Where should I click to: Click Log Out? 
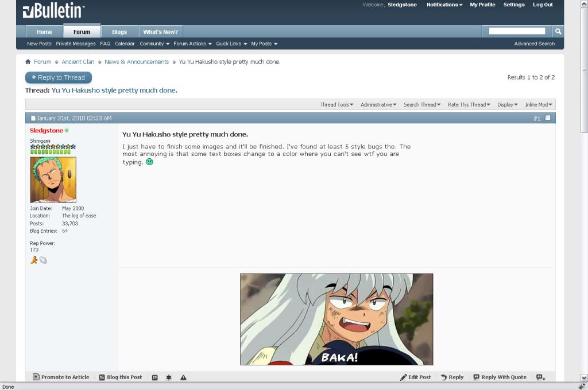point(543,5)
